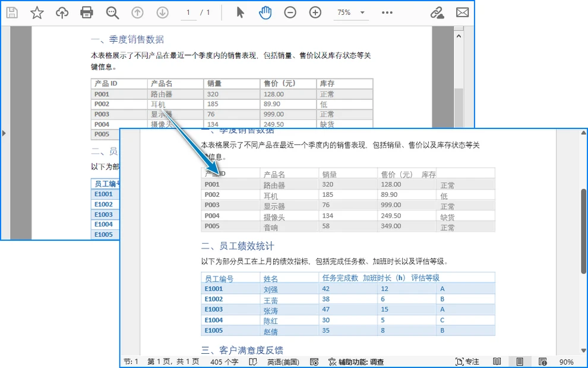The height and width of the screenshot is (368, 588).
Task: Open the Fill & Sign pen tool
Action: click(437, 12)
